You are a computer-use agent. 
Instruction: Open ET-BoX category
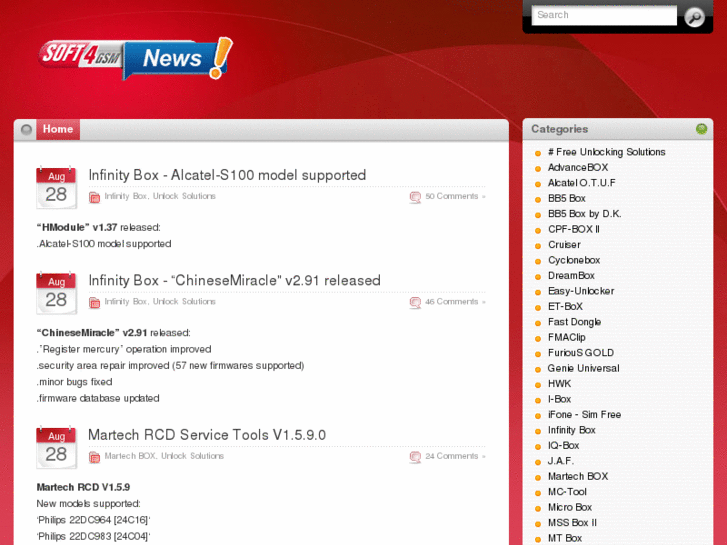[x=565, y=307]
